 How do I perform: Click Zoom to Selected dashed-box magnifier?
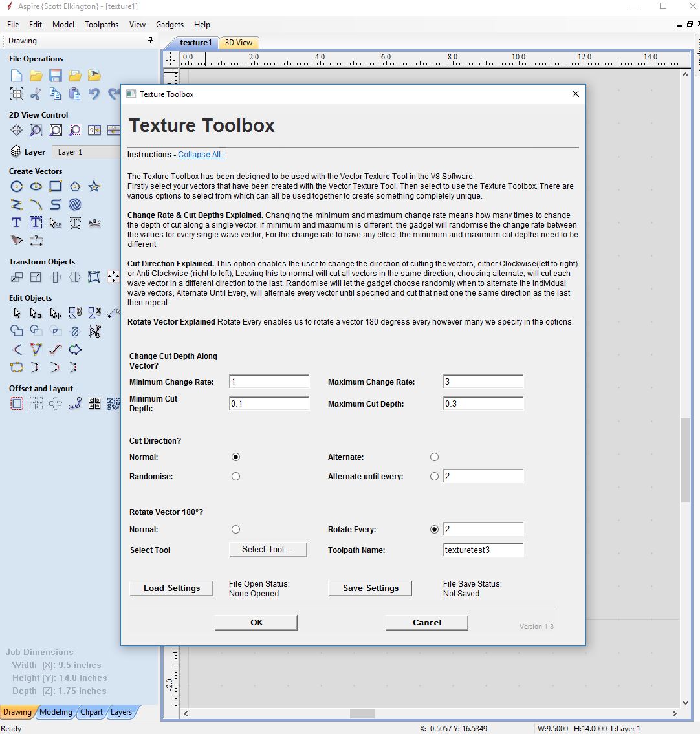click(75, 130)
